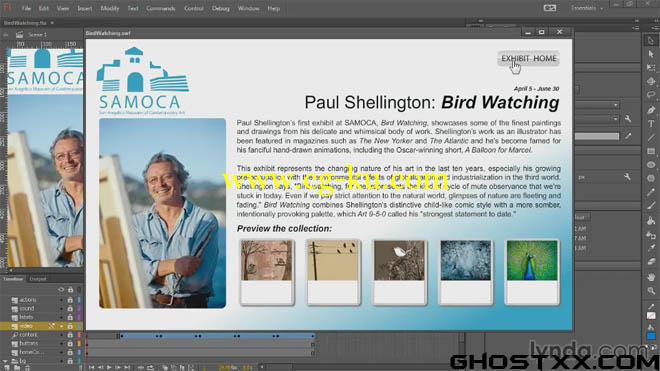Switch to the Output tab

pos(38,279)
